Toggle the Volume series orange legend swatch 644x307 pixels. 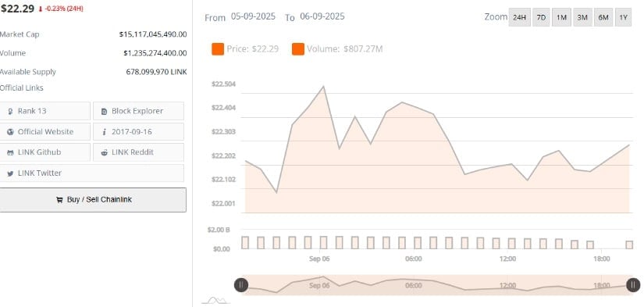pyautogui.click(x=298, y=49)
